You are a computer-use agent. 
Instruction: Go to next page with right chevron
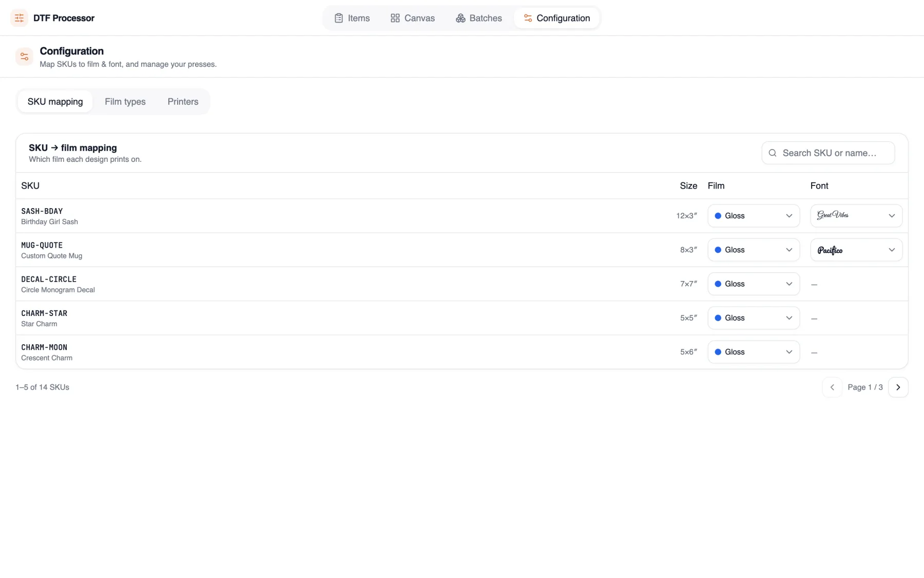click(898, 387)
